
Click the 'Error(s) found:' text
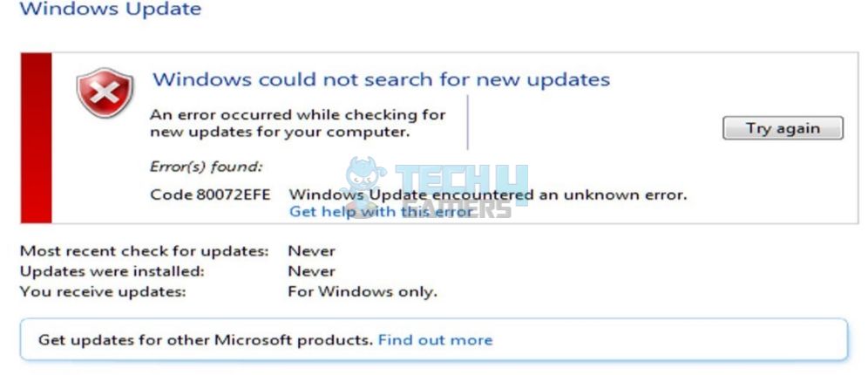point(206,167)
